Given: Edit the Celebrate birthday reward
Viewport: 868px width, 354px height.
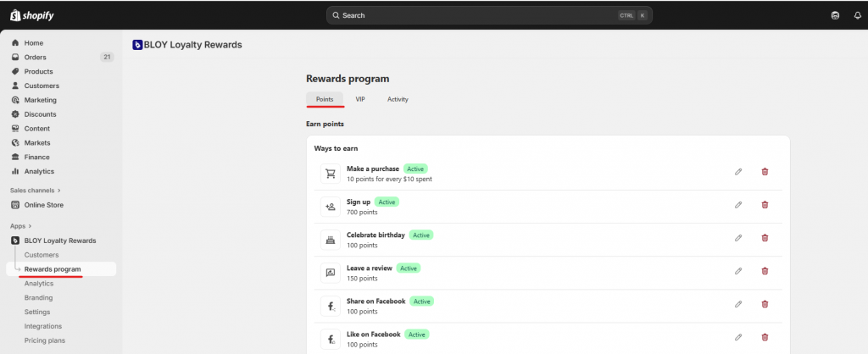Looking at the screenshot, I should [x=737, y=238].
